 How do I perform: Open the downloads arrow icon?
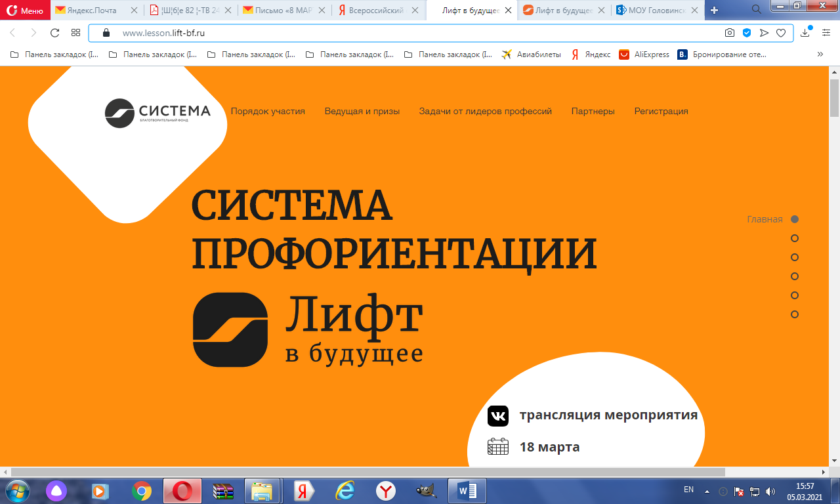tap(806, 33)
